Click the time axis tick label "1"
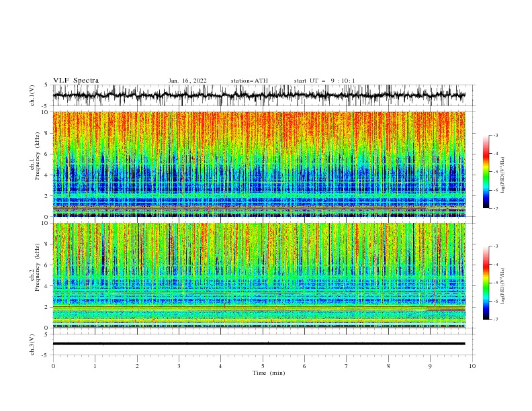 (x=95, y=366)
